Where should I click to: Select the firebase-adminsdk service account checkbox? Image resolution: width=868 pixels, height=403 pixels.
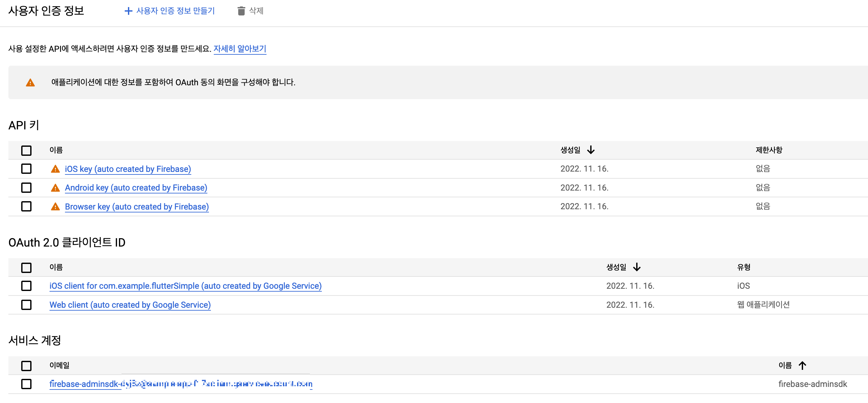[26, 384]
